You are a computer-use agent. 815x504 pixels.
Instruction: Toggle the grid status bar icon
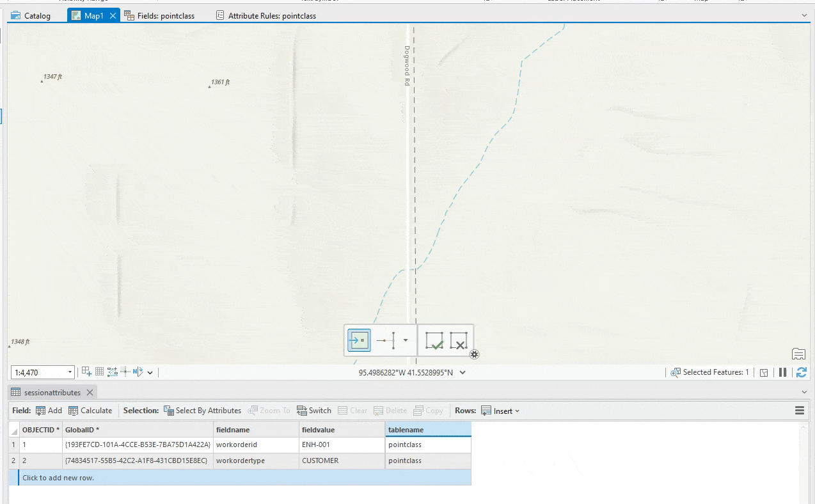[x=100, y=372]
